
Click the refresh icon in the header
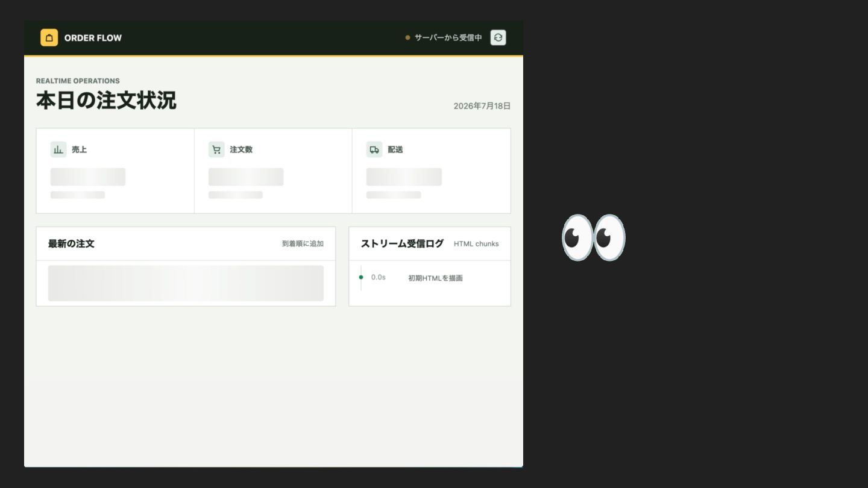click(x=498, y=37)
